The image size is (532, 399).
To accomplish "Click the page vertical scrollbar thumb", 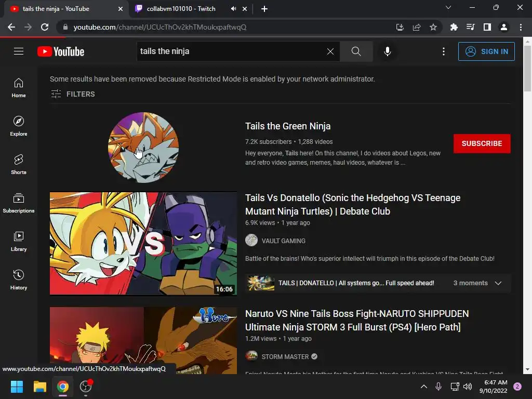I will tap(527, 68).
